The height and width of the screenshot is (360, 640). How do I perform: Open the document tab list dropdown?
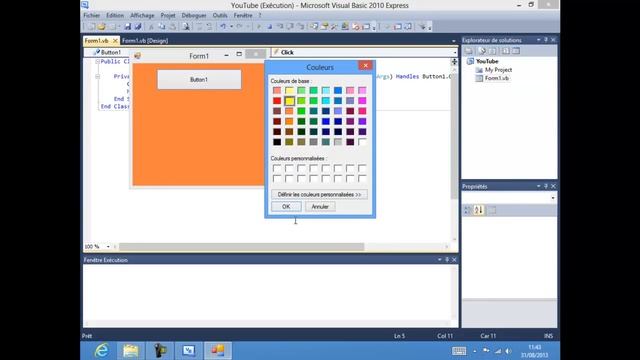coord(453,41)
